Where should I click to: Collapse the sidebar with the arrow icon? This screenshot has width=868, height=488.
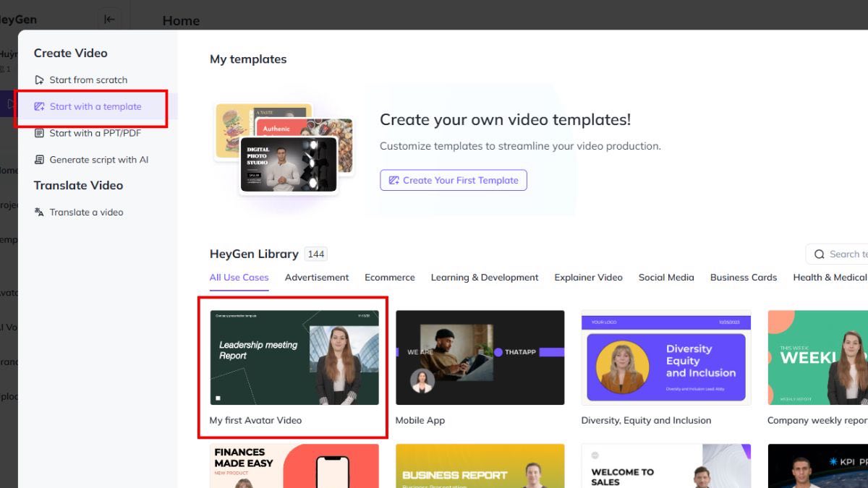[x=109, y=20]
